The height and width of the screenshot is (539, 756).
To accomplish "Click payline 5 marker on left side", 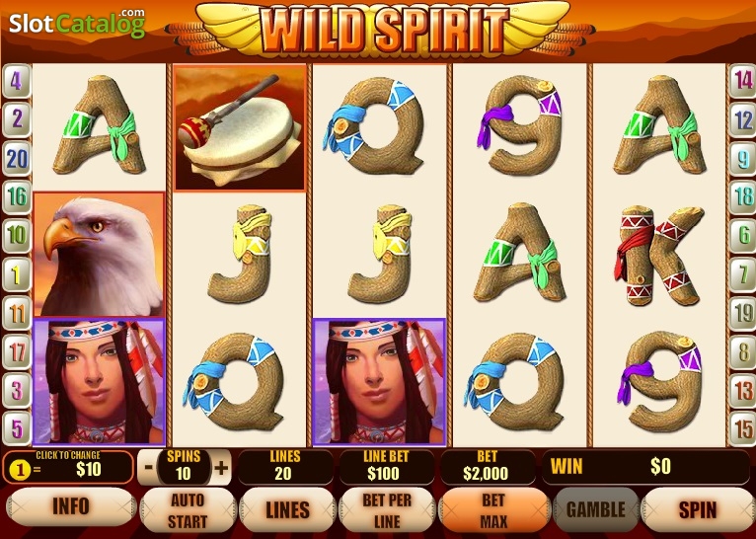I will coord(17,428).
